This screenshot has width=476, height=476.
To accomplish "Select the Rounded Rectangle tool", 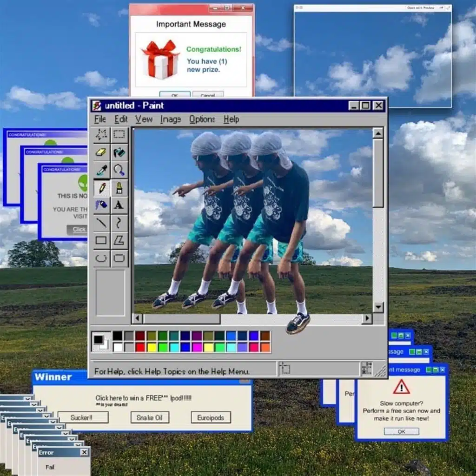I will (x=119, y=258).
